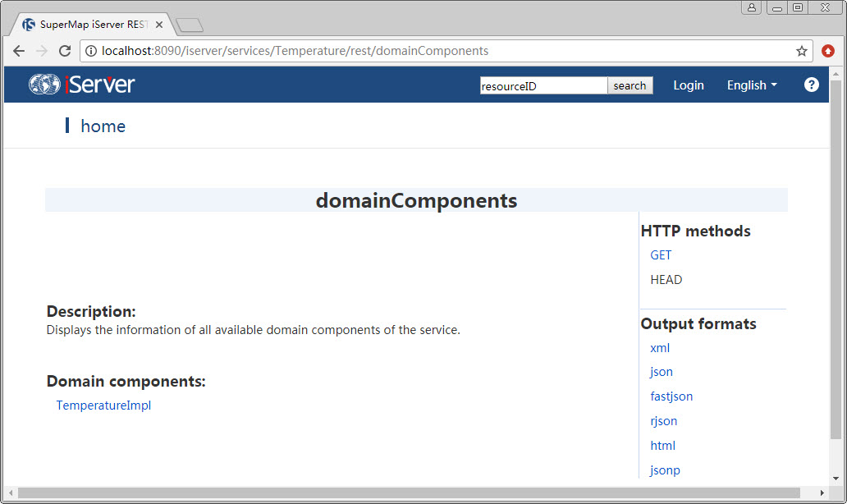The height and width of the screenshot is (504, 847).
Task: Click the red extension icon in toolbar
Action: pos(828,51)
